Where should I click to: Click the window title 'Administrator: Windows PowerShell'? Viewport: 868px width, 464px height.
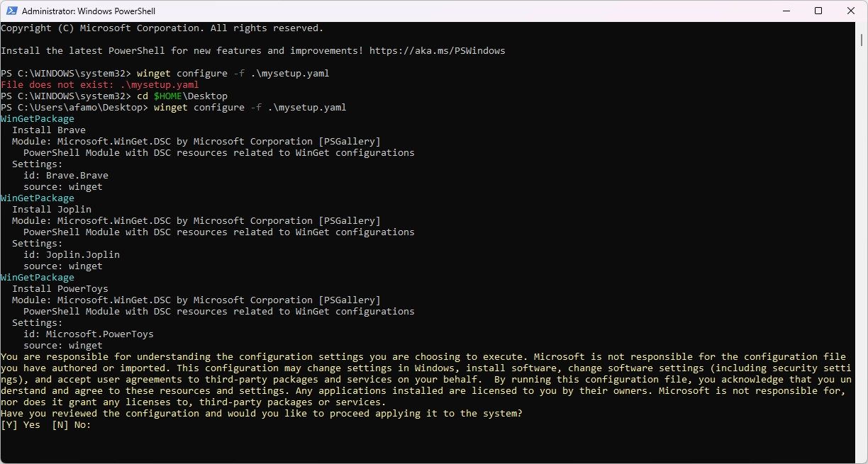[x=89, y=11]
